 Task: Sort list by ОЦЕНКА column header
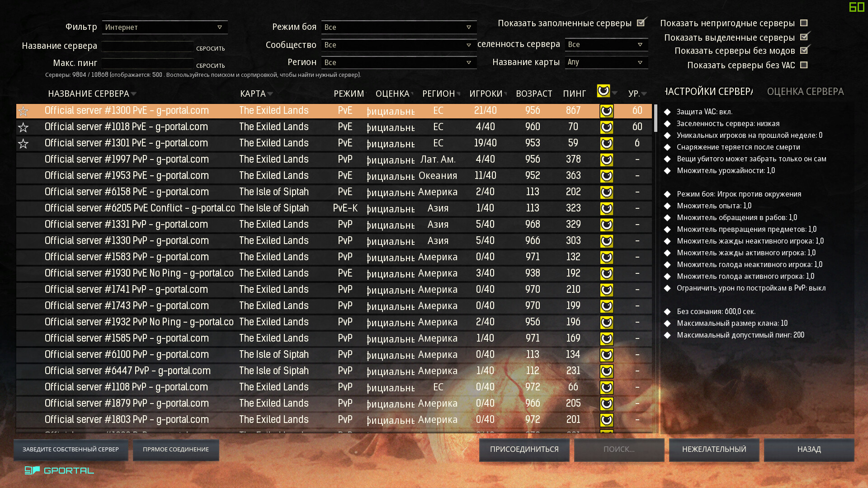(x=394, y=94)
